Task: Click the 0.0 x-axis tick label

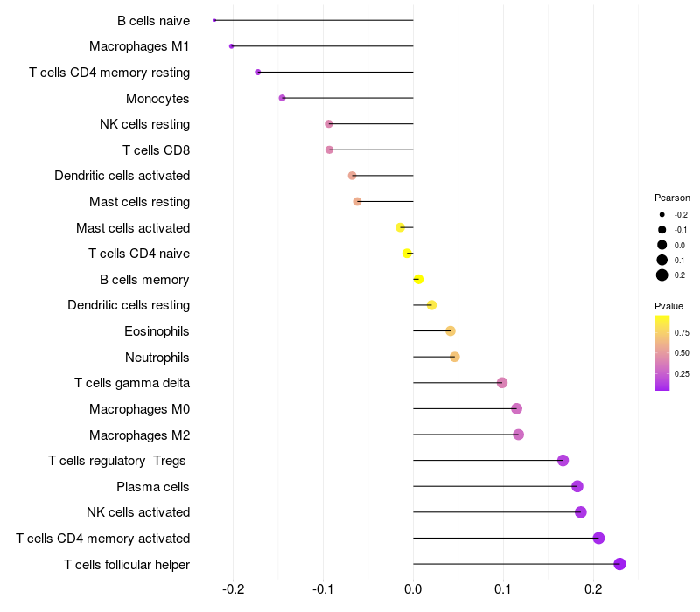Action: [413, 589]
